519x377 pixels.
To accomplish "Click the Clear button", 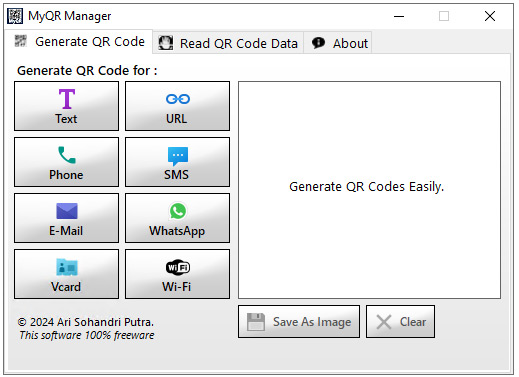I will tap(400, 322).
